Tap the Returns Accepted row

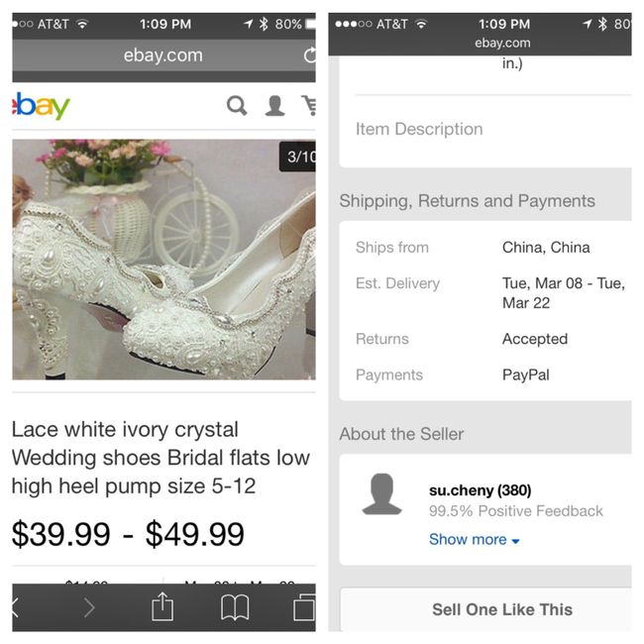click(485, 339)
